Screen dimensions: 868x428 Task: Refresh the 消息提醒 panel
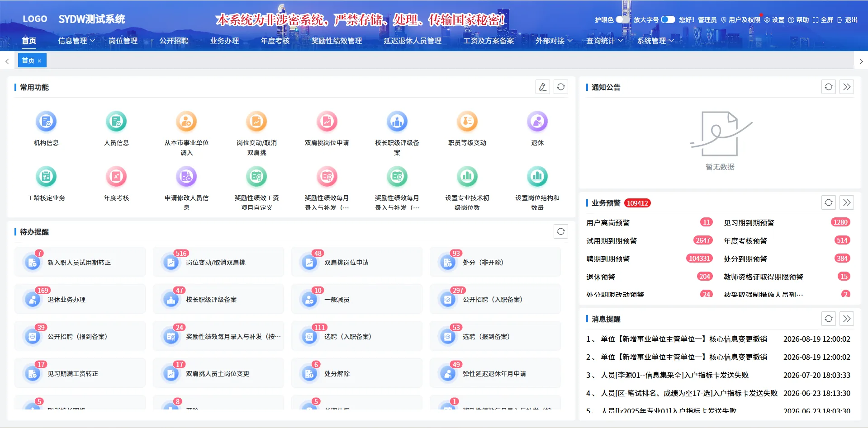pyautogui.click(x=829, y=319)
